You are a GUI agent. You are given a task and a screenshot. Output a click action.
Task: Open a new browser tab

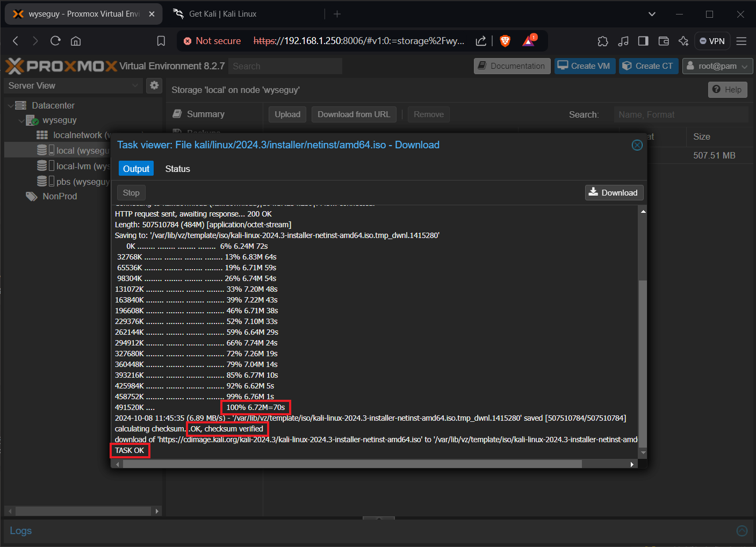[x=337, y=14]
